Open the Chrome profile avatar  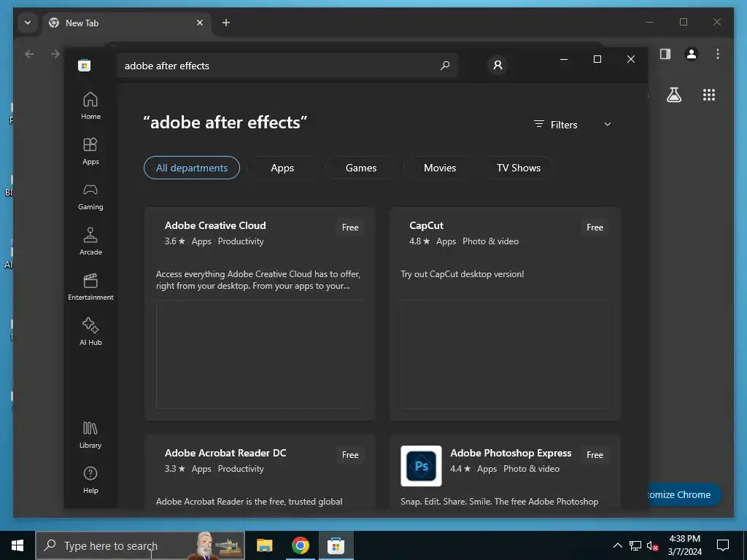692,54
